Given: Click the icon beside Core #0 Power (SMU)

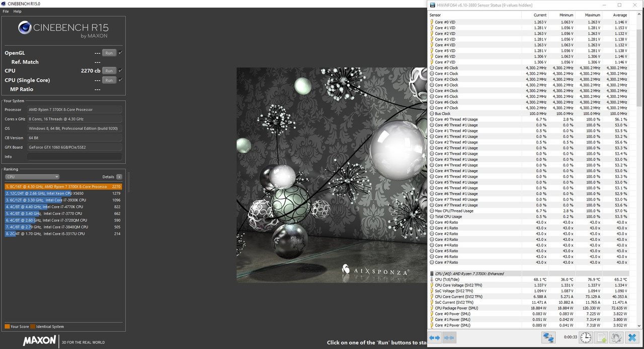Looking at the screenshot, I should point(432,314).
